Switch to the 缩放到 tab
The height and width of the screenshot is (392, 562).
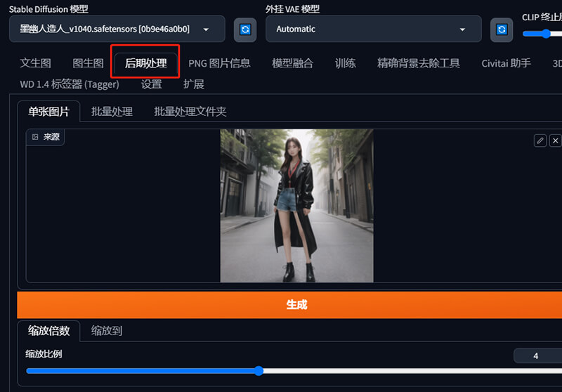[107, 330]
